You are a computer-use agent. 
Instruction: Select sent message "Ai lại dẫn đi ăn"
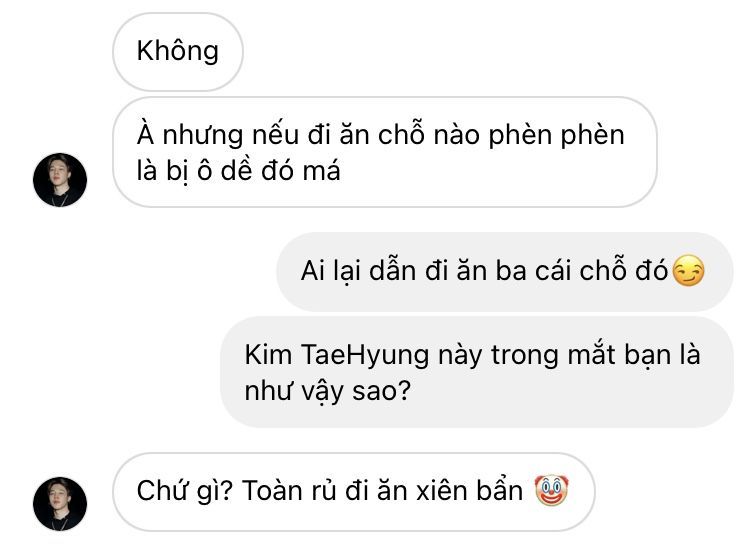click(505, 271)
